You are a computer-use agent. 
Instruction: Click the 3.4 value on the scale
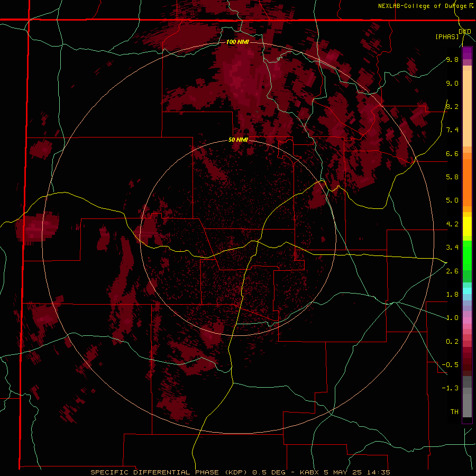(452, 248)
